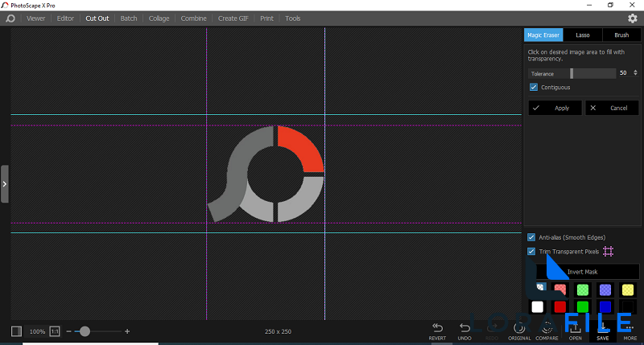The width and height of the screenshot is (644, 345).
Task: Click the Invert Mask button
Action: (x=582, y=272)
